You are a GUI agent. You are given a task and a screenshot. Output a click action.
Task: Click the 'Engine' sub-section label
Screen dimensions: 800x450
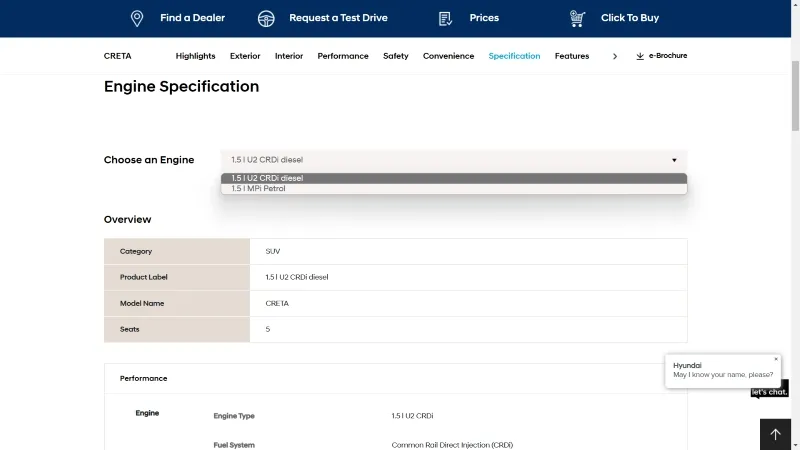(147, 413)
